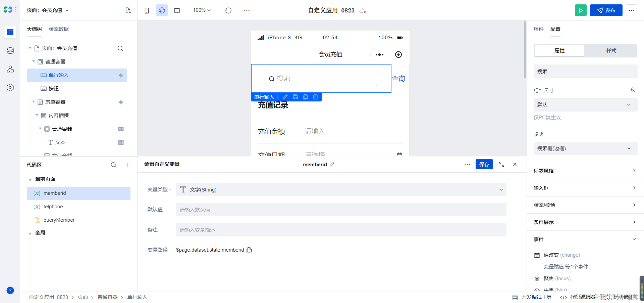Click lightning event icon on 表单容器 row
The height and width of the screenshot is (303, 644).
click(121, 102)
